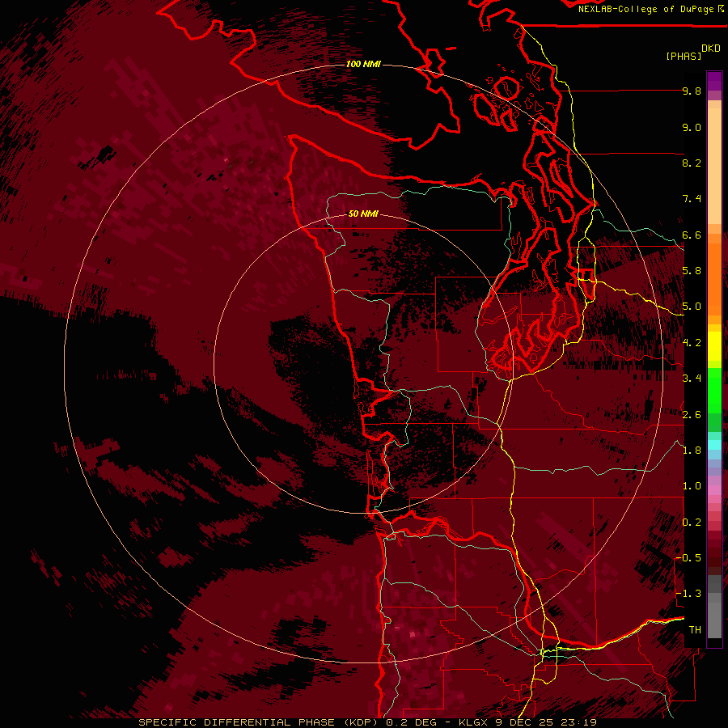Screen dimensions: 728x728
Task: Click the 50 NMI range ring label
Action: [363, 214]
